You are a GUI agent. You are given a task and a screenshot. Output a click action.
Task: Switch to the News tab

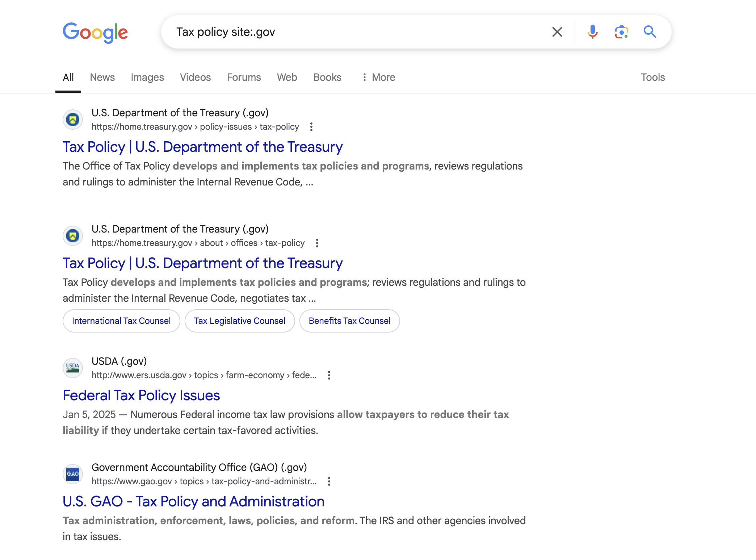(x=102, y=77)
